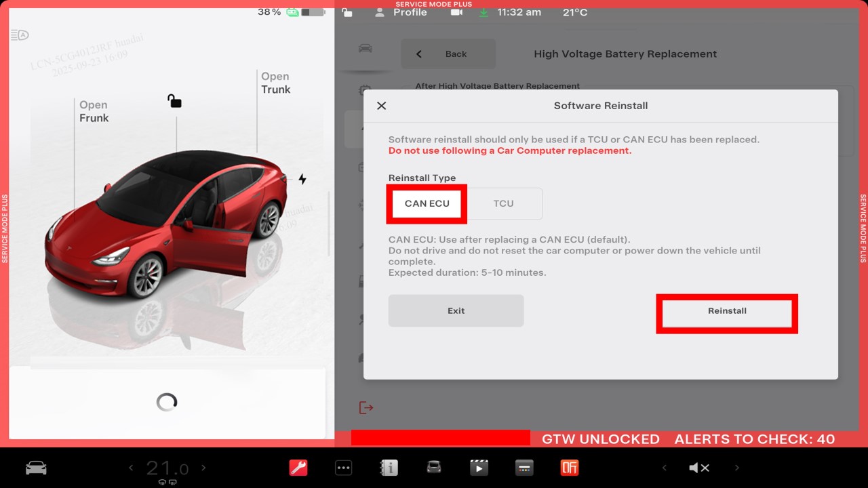Open the Profile menu
This screenshot has width=868, height=488.
point(402,12)
